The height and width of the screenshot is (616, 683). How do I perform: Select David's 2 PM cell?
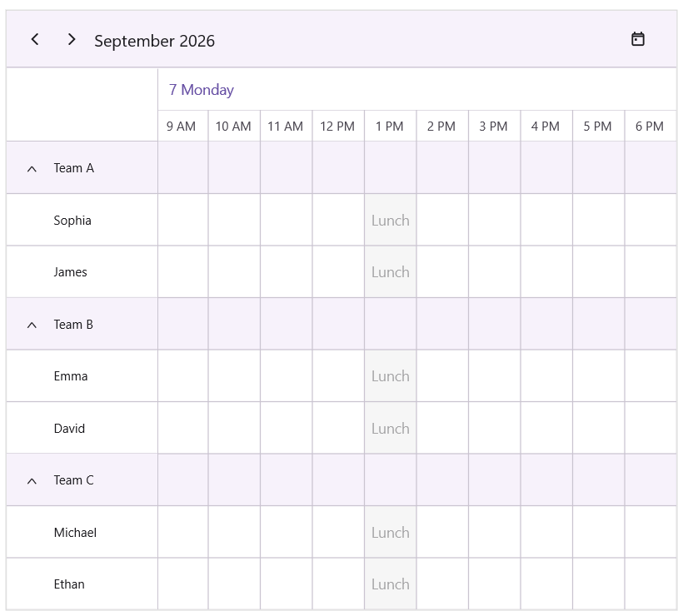[x=442, y=428]
